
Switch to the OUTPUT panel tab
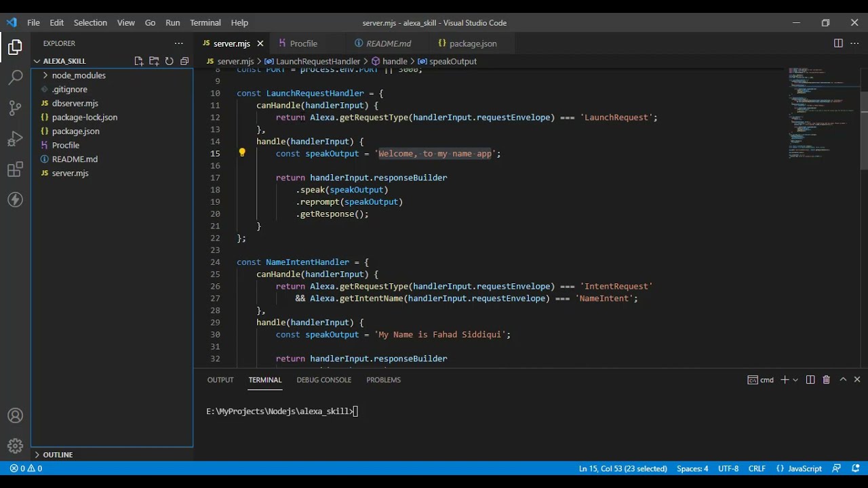[220, 380]
